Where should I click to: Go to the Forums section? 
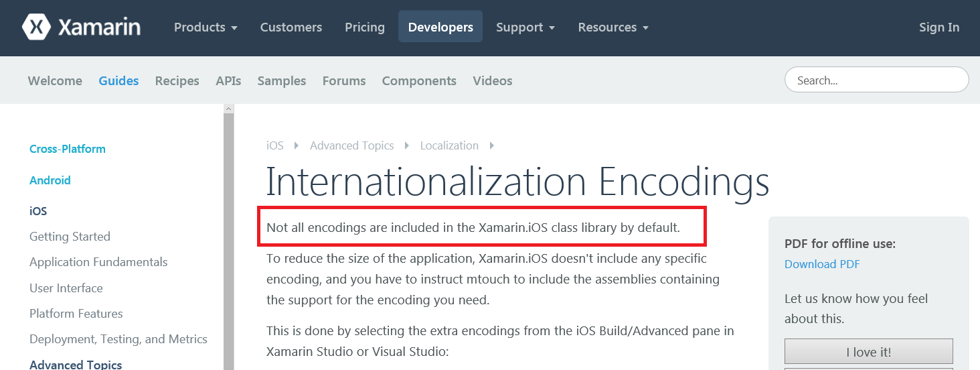pos(344,80)
